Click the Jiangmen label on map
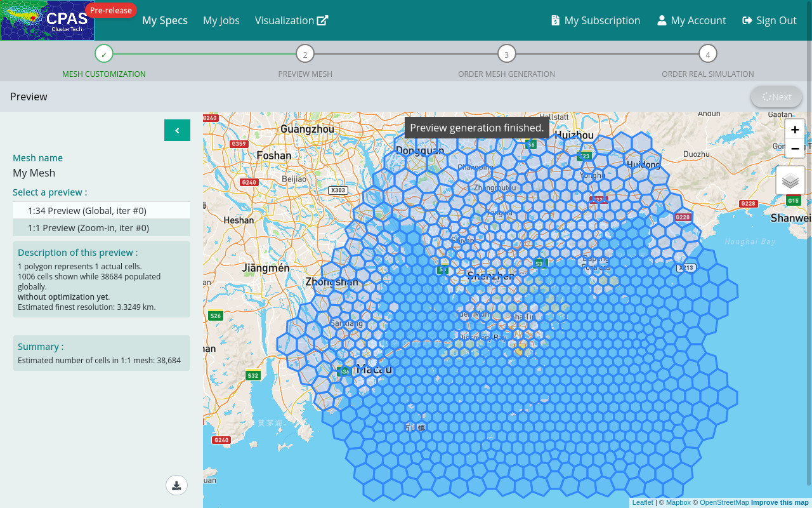Image resolution: width=812 pixels, height=508 pixels. (x=266, y=268)
